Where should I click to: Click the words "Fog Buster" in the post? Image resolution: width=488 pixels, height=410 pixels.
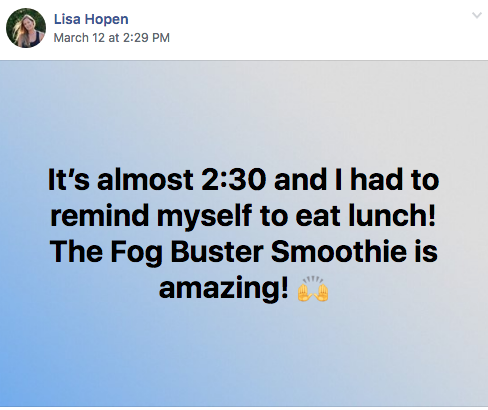(x=187, y=252)
